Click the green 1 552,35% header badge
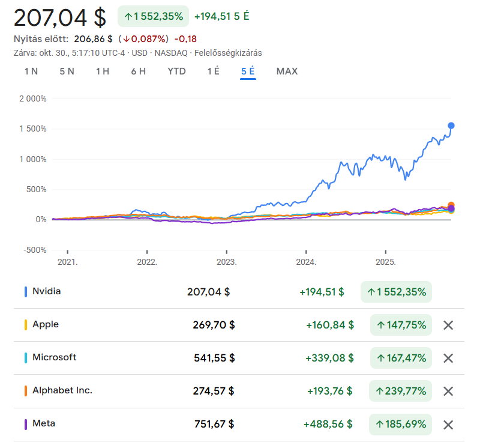 (x=153, y=16)
